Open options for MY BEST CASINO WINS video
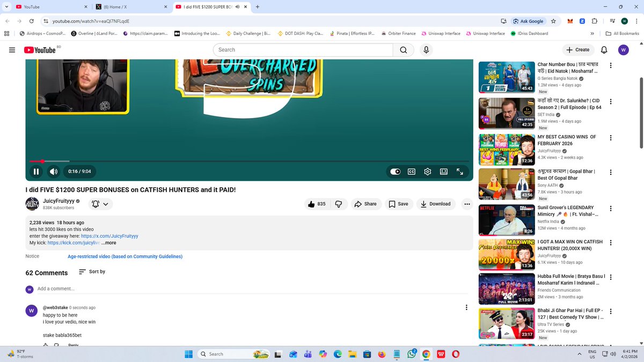The height and width of the screenshot is (362, 644). 611,138
